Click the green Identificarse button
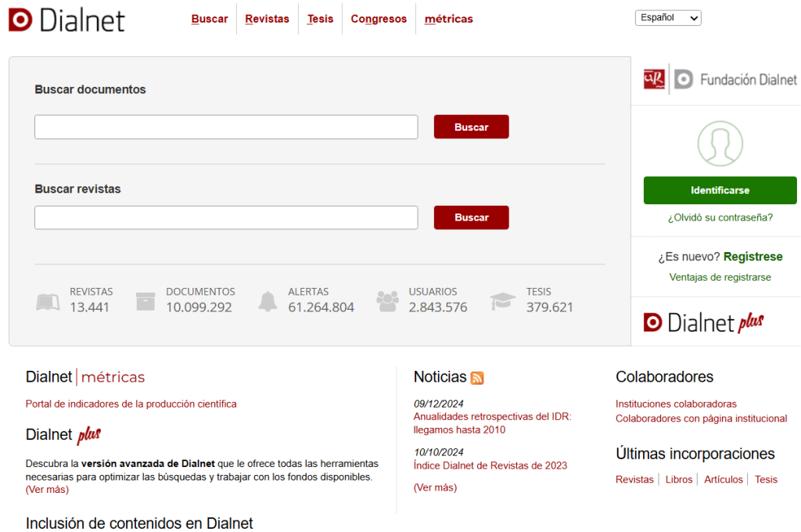Image resolution: width=801 pixels, height=532 pixels. 720,190
